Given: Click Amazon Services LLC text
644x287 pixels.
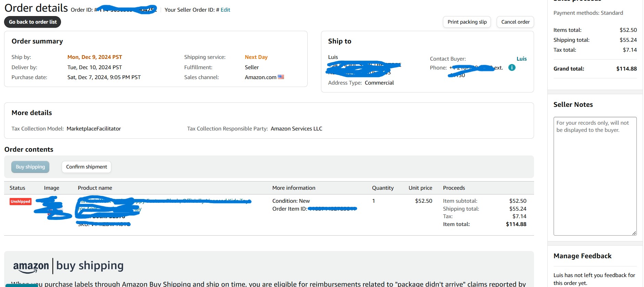Looking at the screenshot, I should [296, 129].
